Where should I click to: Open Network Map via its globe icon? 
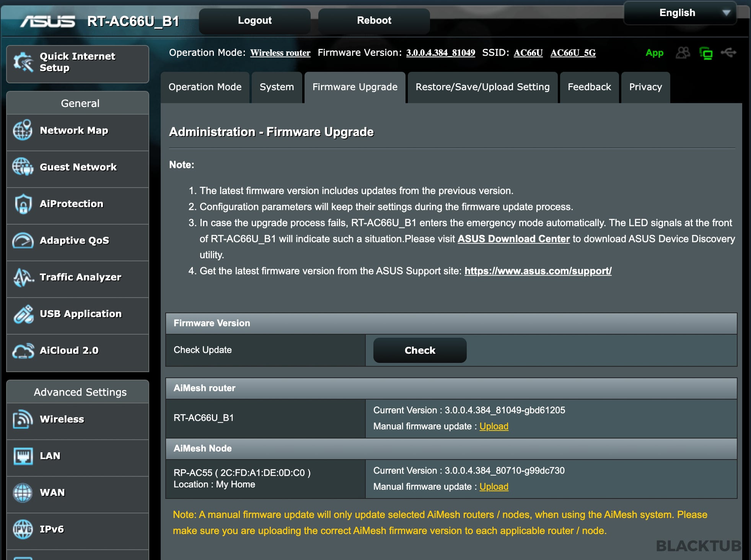pyautogui.click(x=23, y=130)
